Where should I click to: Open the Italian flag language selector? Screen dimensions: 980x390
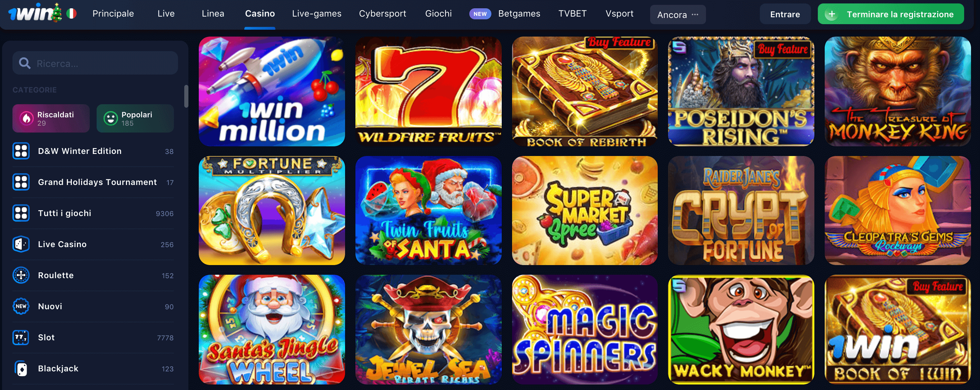click(71, 14)
